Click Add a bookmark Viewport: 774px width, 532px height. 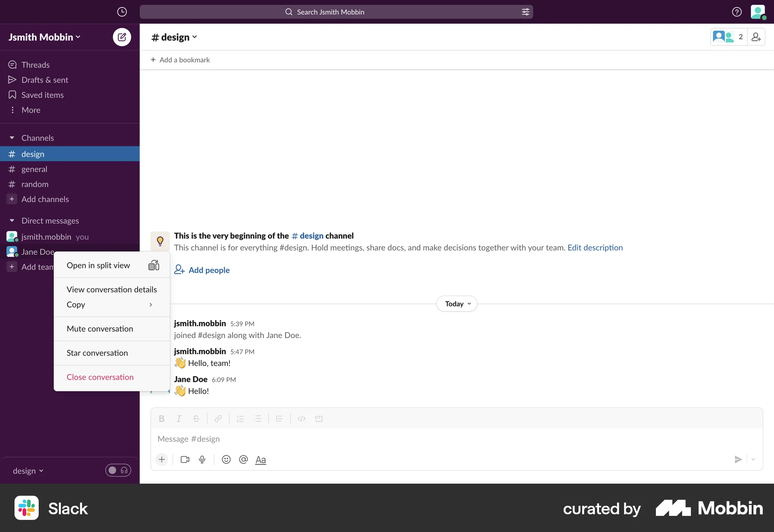[x=180, y=60]
